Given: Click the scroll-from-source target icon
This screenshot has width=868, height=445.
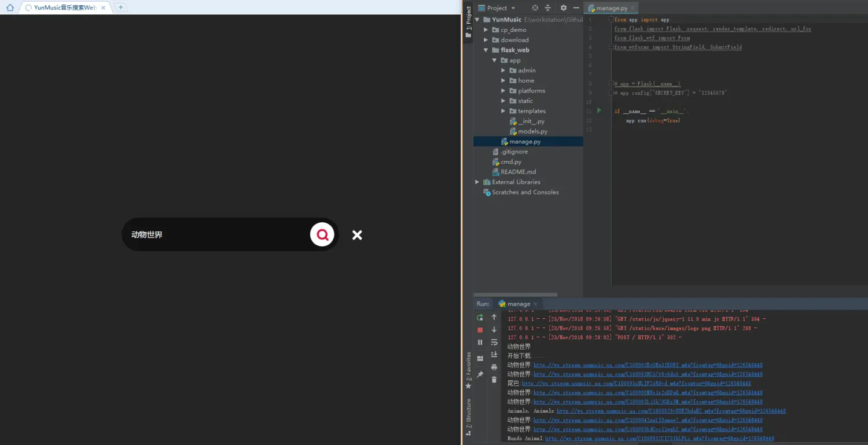Looking at the screenshot, I should [x=535, y=8].
